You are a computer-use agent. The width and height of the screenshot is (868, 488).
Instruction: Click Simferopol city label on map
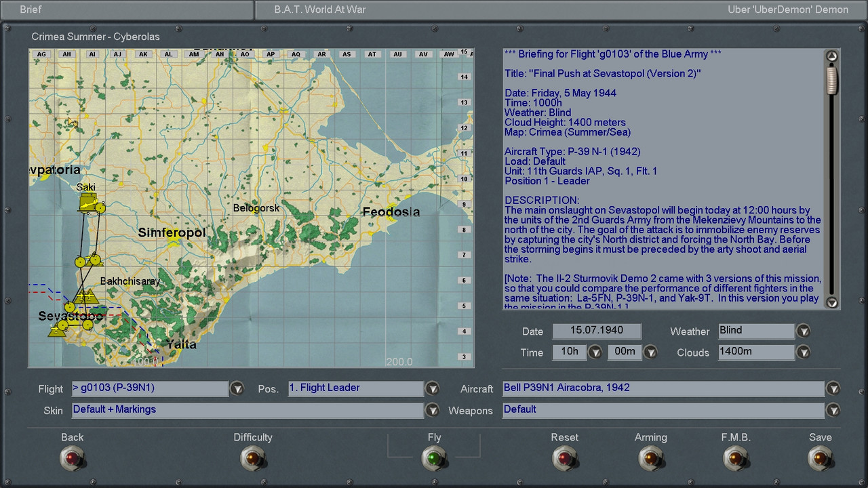[172, 232]
